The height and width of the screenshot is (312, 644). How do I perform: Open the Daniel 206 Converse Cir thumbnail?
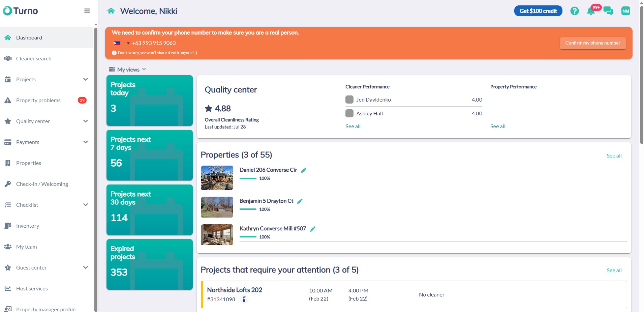[x=217, y=178]
